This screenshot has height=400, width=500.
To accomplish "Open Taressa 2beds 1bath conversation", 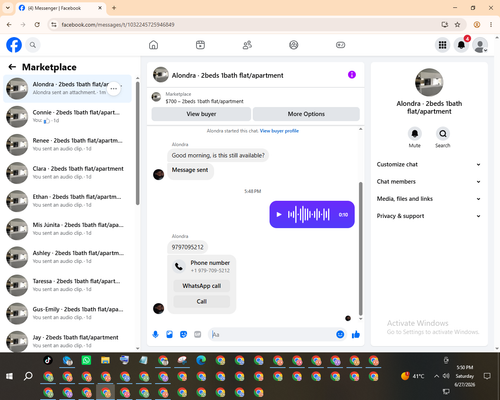I will [68, 285].
